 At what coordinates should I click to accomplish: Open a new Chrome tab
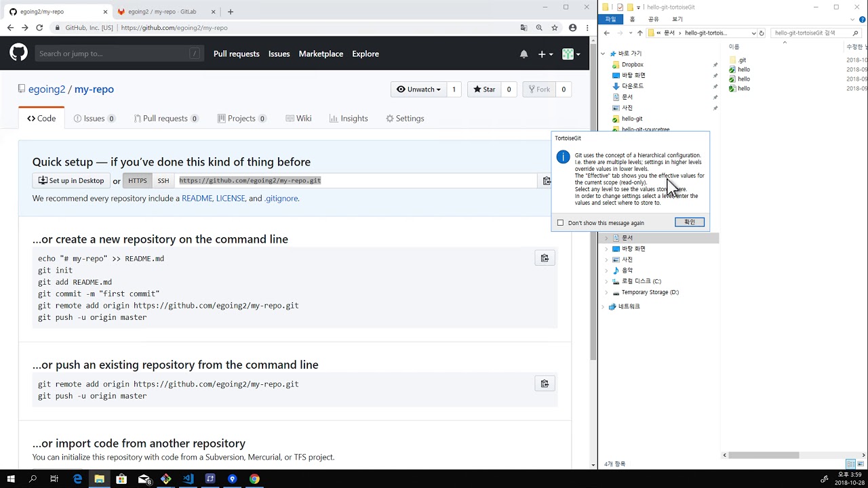click(231, 12)
